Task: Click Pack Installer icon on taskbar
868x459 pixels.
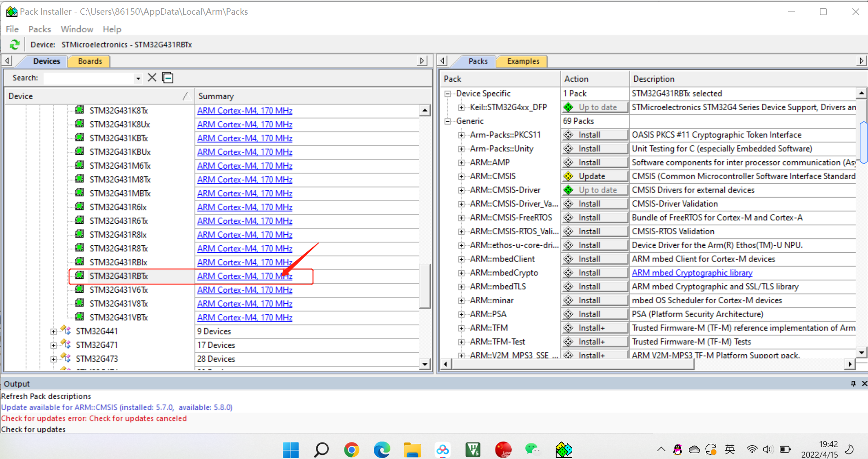Action: [x=564, y=449]
